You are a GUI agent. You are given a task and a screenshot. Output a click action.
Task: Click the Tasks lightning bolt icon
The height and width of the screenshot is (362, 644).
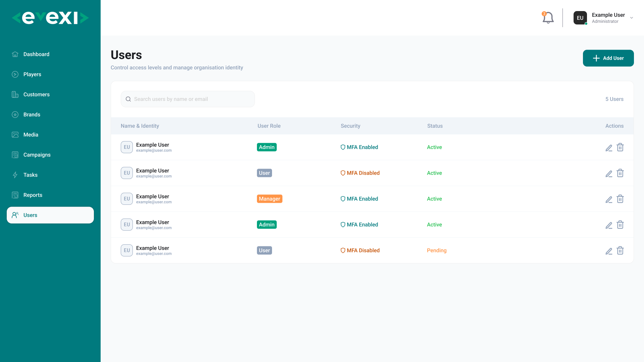tap(15, 175)
